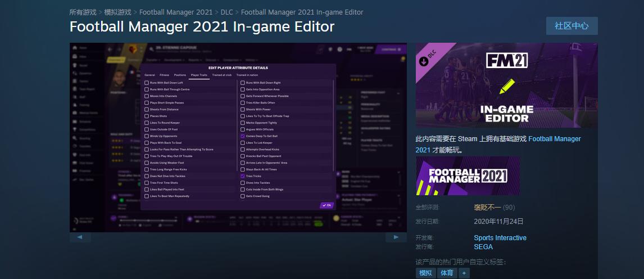This screenshot has height=279, width=644.
Task: Select the Positions tab
Action: 180,75
